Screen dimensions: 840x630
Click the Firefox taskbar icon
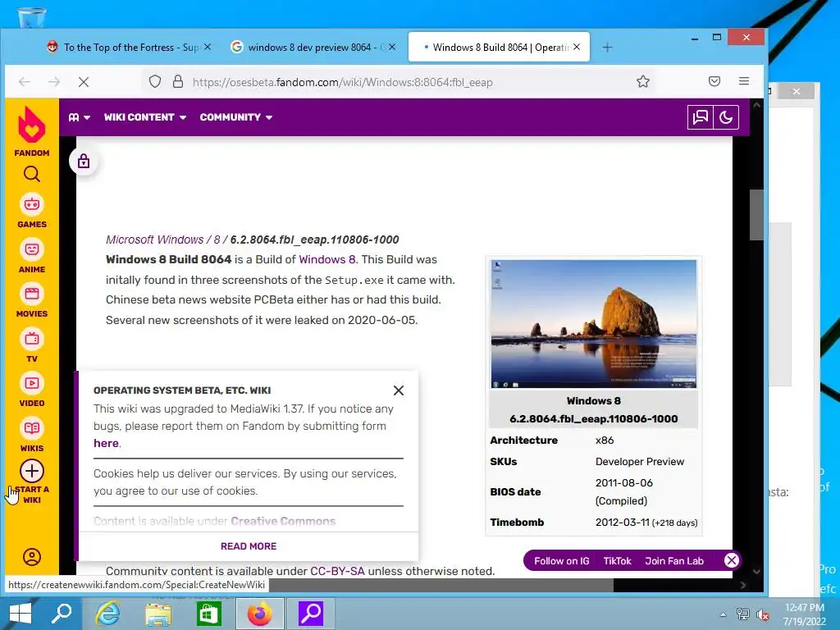tap(260, 614)
